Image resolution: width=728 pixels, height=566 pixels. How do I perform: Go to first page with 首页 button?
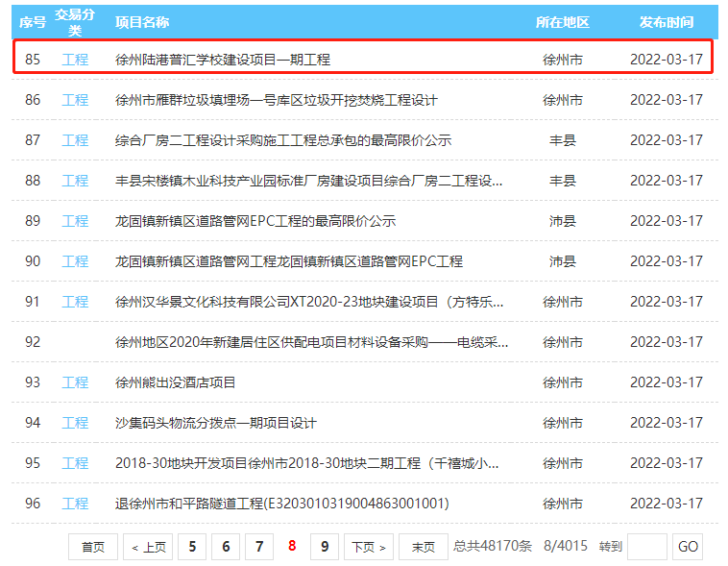coord(93,547)
